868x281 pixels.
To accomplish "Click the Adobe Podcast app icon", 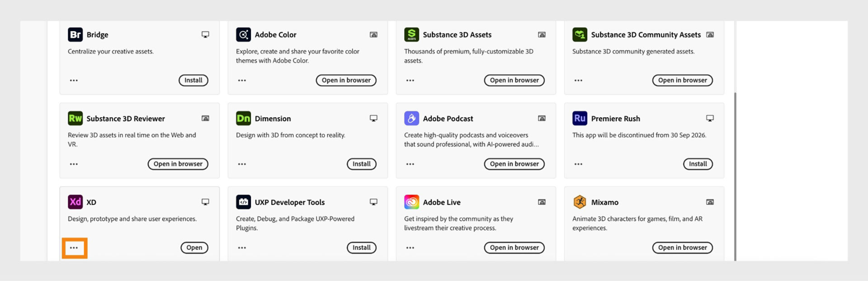I will pyautogui.click(x=411, y=118).
